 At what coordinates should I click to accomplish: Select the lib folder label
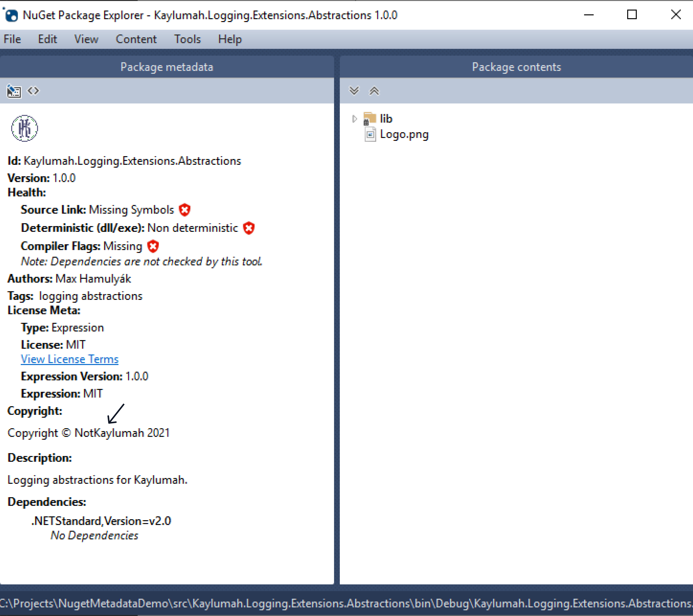(x=386, y=119)
